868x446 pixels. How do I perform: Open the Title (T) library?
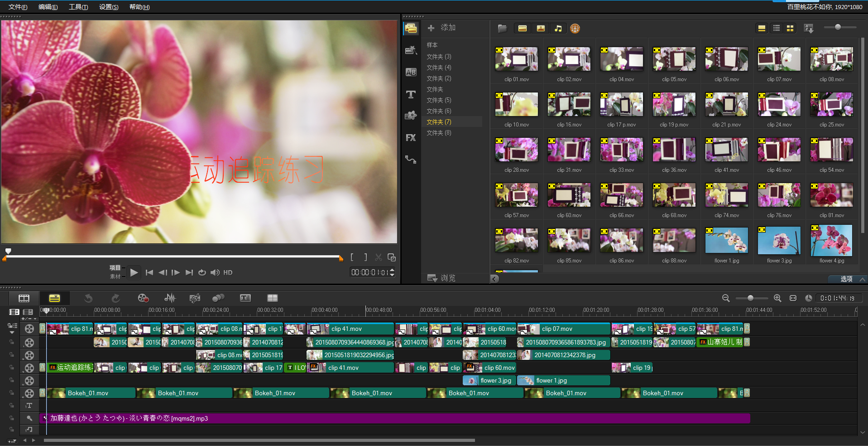(x=411, y=94)
